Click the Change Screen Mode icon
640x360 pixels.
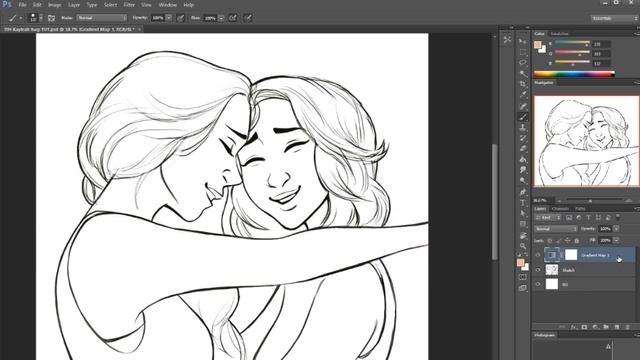click(x=523, y=288)
